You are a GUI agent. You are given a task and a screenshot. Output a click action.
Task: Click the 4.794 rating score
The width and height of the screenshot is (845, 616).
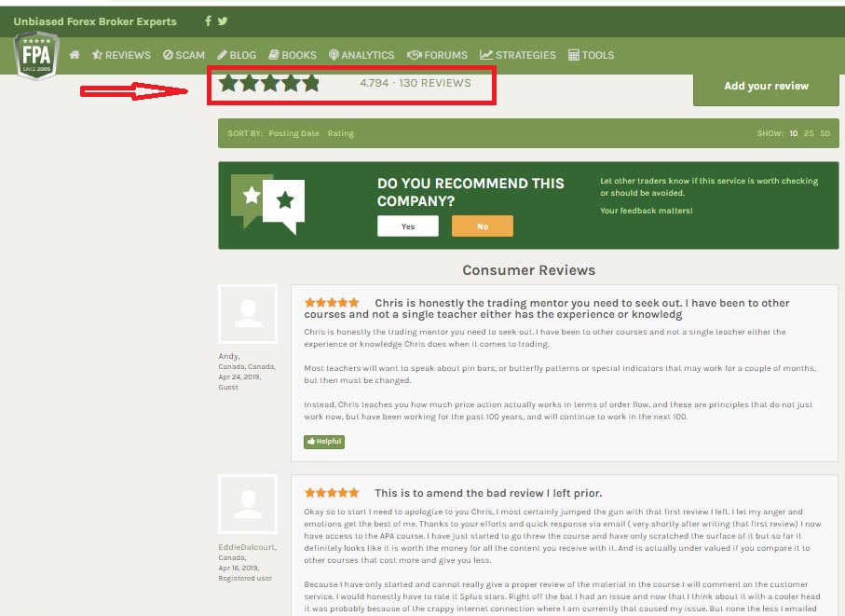(374, 83)
